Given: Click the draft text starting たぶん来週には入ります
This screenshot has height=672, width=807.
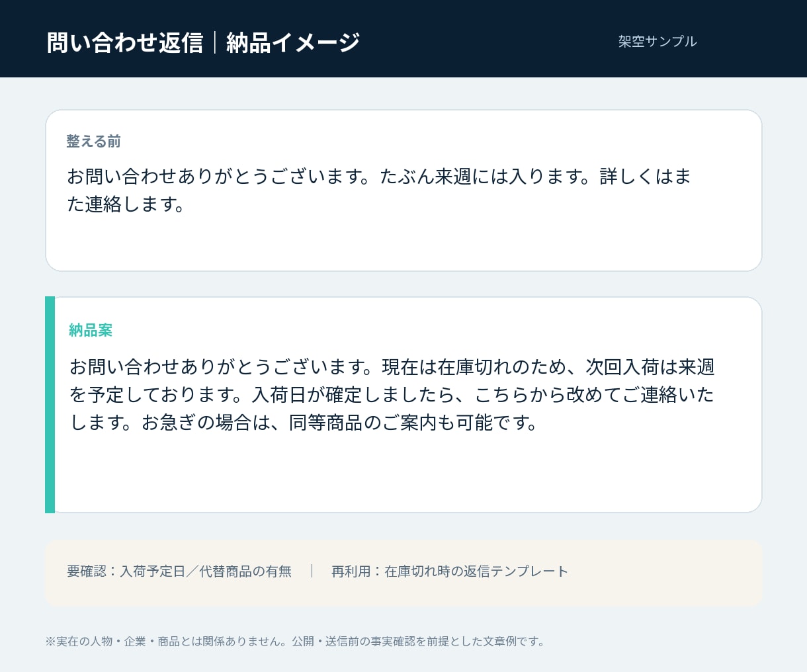Looking at the screenshot, I should (x=379, y=190).
